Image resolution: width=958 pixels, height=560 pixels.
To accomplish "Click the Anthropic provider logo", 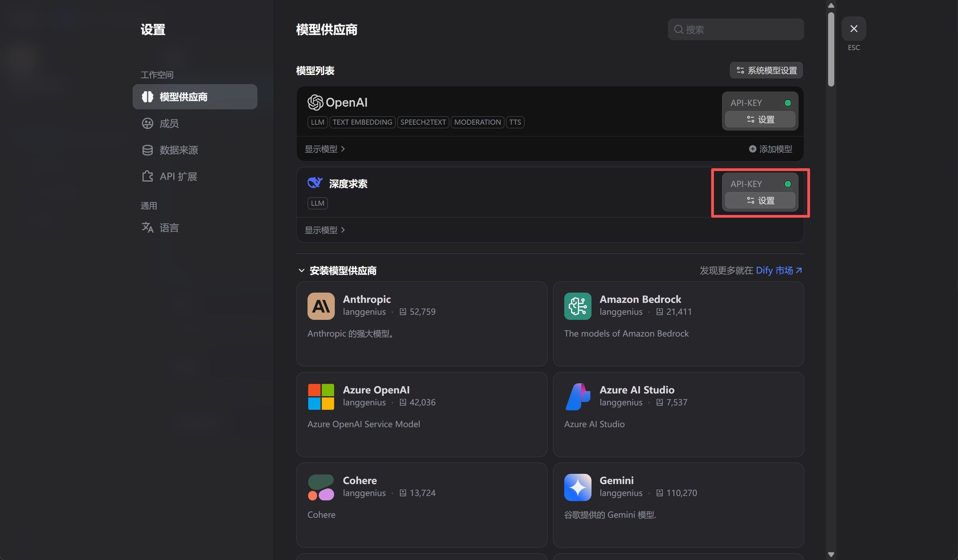I will [321, 306].
